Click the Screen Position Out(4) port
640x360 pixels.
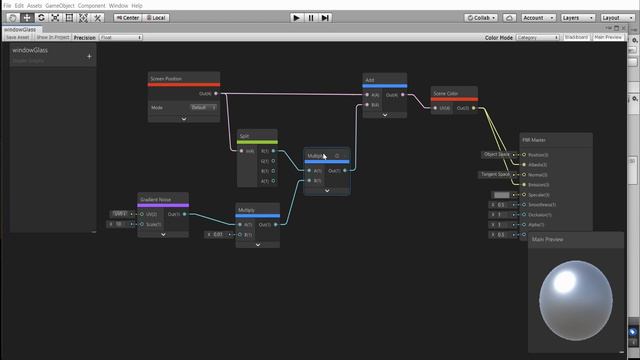coord(216,93)
